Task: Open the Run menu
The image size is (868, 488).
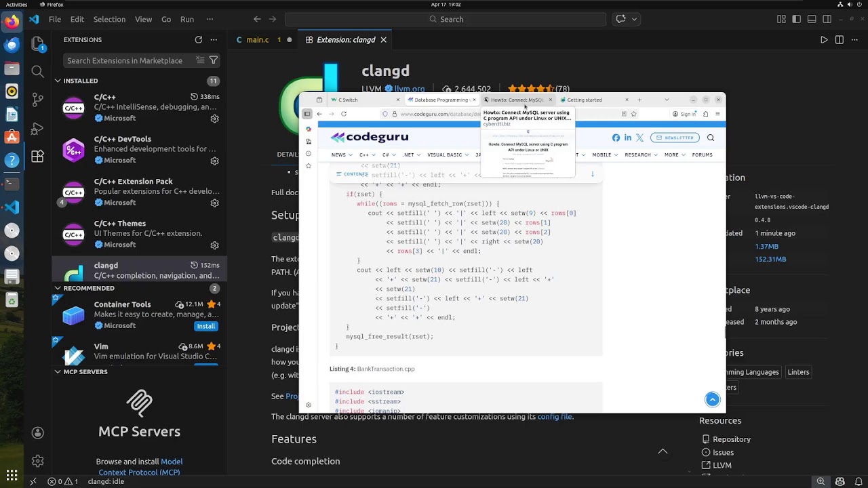Action: (x=187, y=19)
